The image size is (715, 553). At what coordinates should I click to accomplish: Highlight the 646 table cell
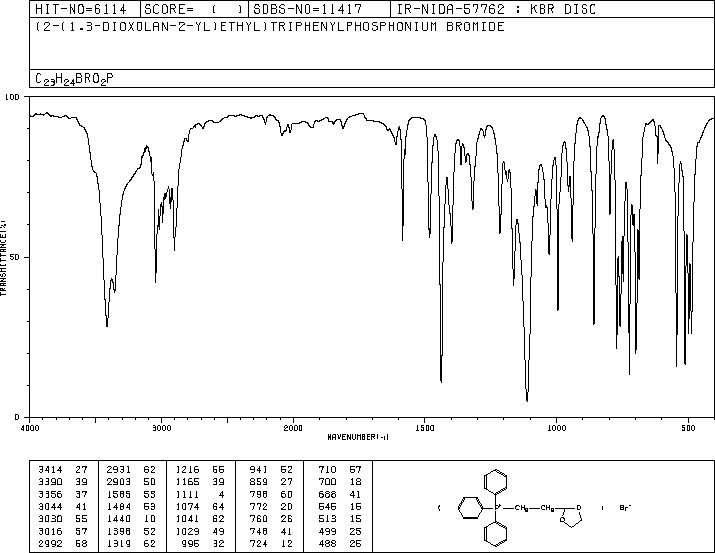click(327, 506)
